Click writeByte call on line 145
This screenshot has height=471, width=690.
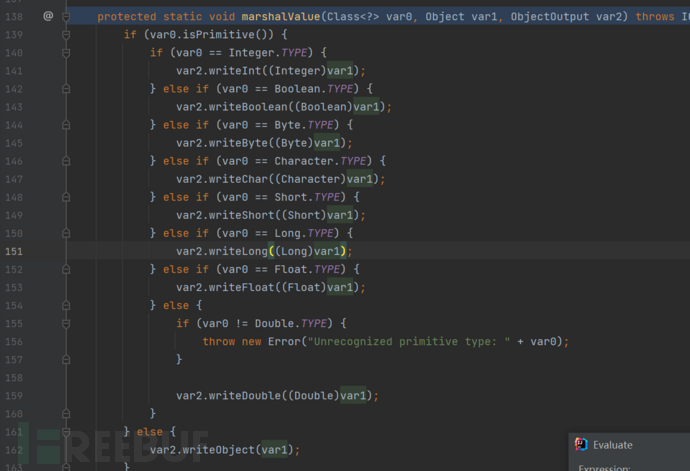coord(238,143)
